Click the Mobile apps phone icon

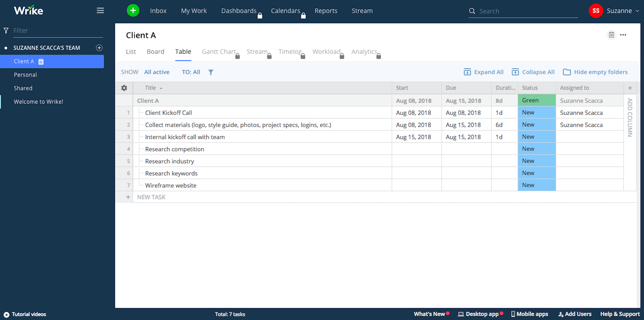pos(513,314)
